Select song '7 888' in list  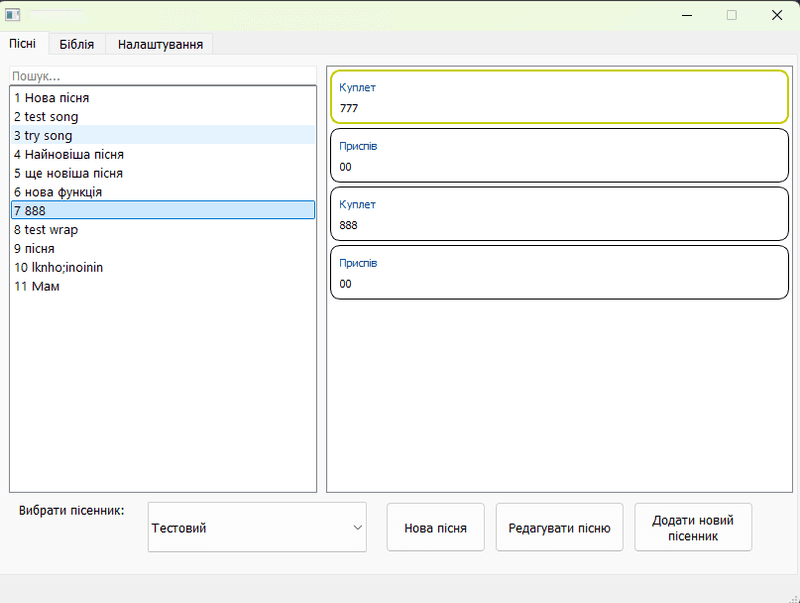pos(163,210)
